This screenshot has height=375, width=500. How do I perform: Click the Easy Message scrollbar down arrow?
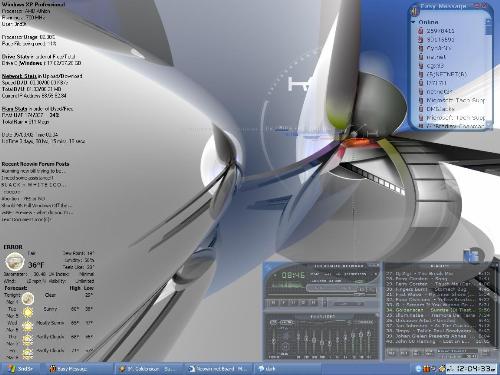pos(489,125)
